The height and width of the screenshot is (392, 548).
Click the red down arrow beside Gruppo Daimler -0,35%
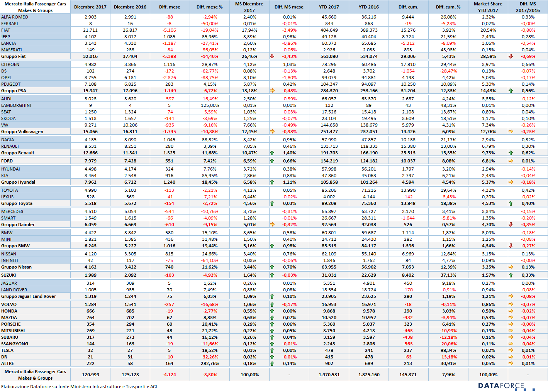511,225
